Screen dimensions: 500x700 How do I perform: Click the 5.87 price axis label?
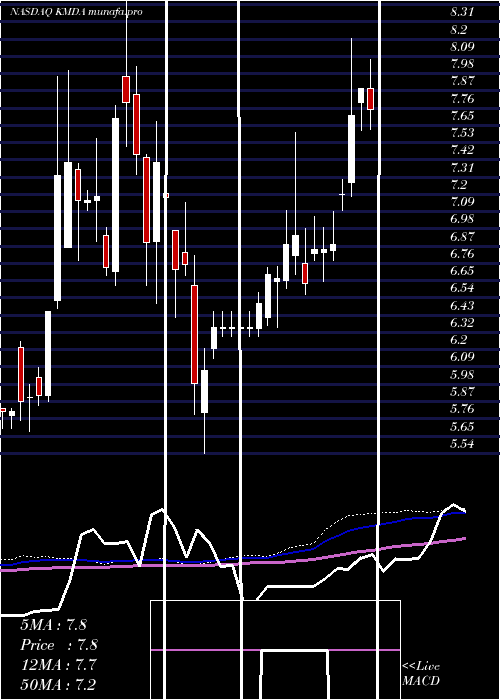tap(462, 392)
